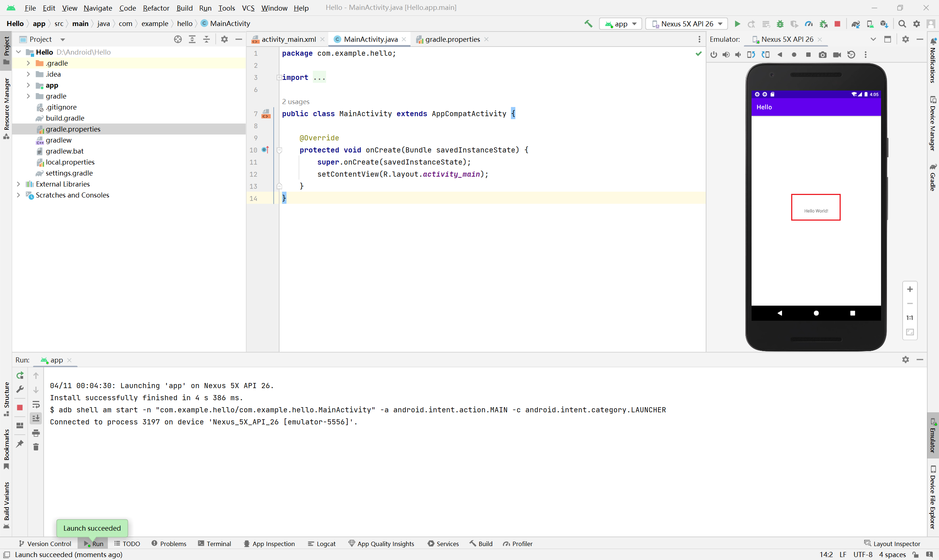Open the Problems tool window
Image resolution: width=939 pixels, height=560 pixels.
(x=169, y=544)
